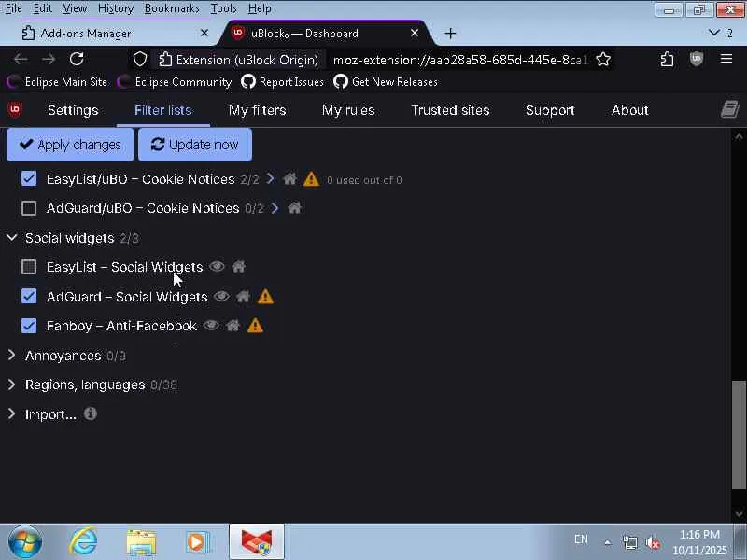Open the Bookmarks menu
The width and height of the screenshot is (747, 560).
tap(172, 8)
